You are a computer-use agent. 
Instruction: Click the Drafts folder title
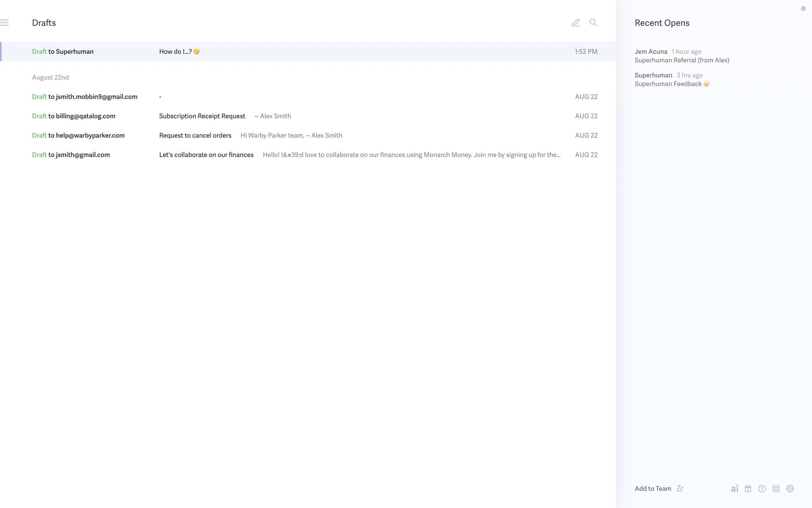[44, 23]
